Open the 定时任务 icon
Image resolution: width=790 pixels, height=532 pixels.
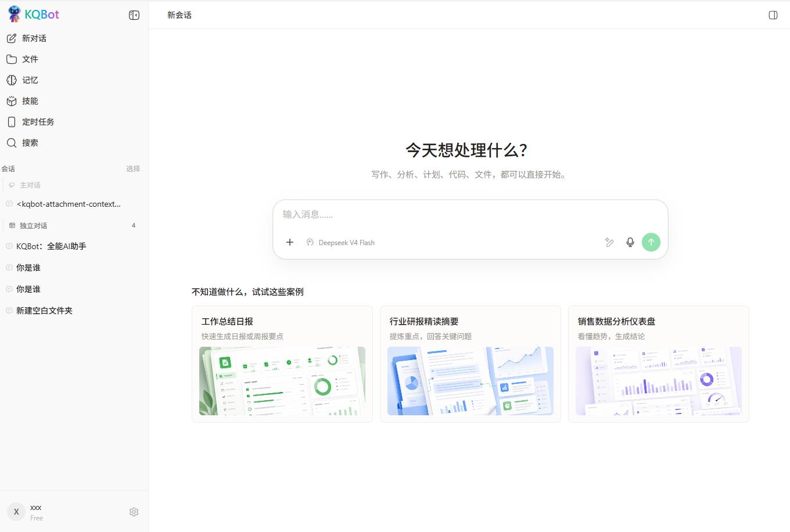(x=12, y=122)
